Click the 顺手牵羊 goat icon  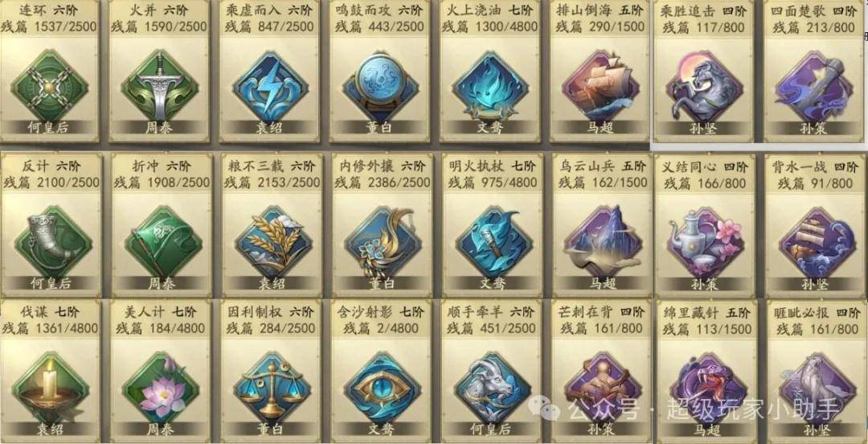pos(492,388)
